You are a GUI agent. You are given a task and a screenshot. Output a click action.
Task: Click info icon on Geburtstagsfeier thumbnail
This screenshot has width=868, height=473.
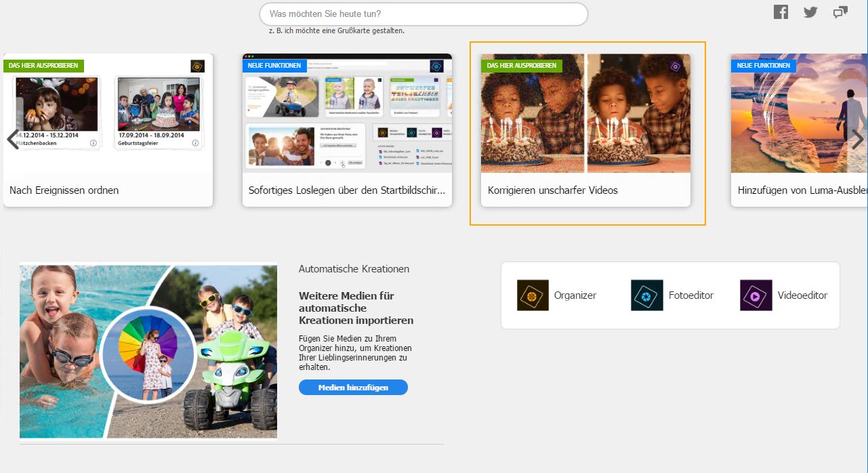coord(196,143)
